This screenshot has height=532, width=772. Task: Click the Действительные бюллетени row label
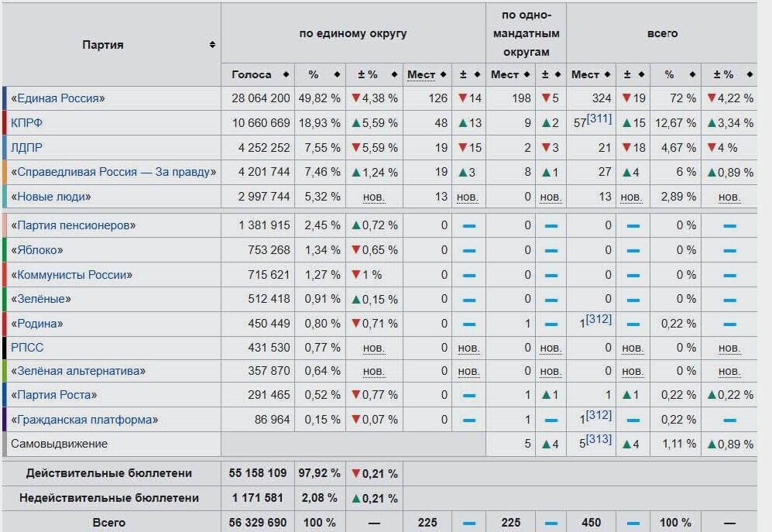pyautogui.click(x=108, y=473)
